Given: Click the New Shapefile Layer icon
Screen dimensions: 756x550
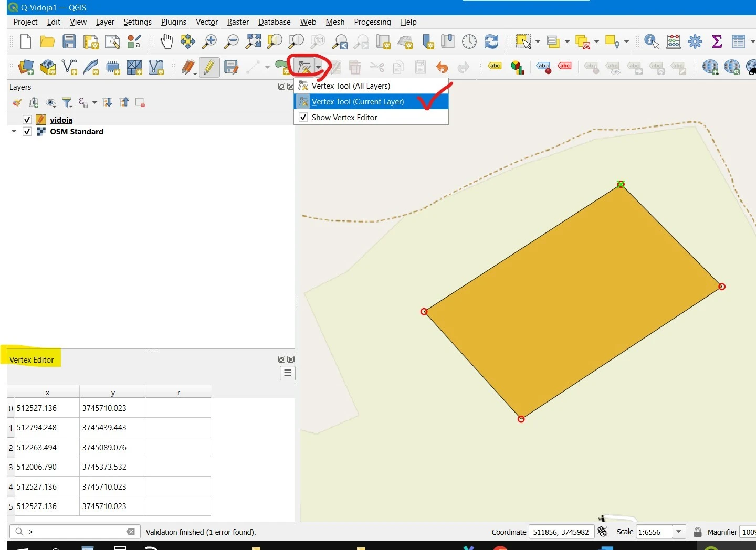Looking at the screenshot, I should [x=69, y=67].
